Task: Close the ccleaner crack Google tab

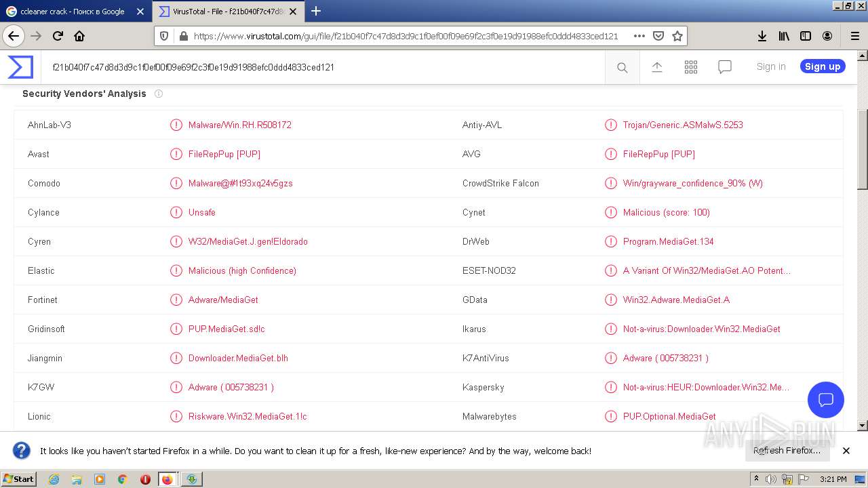Action: [x=140, y=12]
